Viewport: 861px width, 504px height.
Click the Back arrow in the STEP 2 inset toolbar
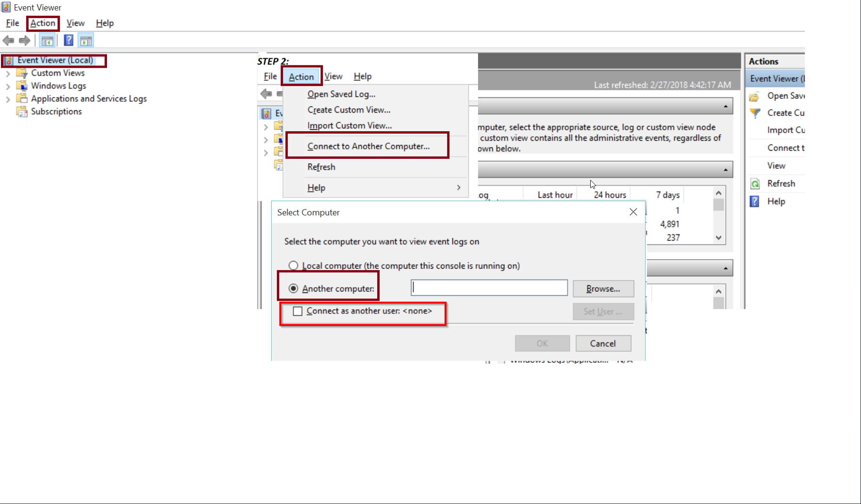(x=266, y=94)
